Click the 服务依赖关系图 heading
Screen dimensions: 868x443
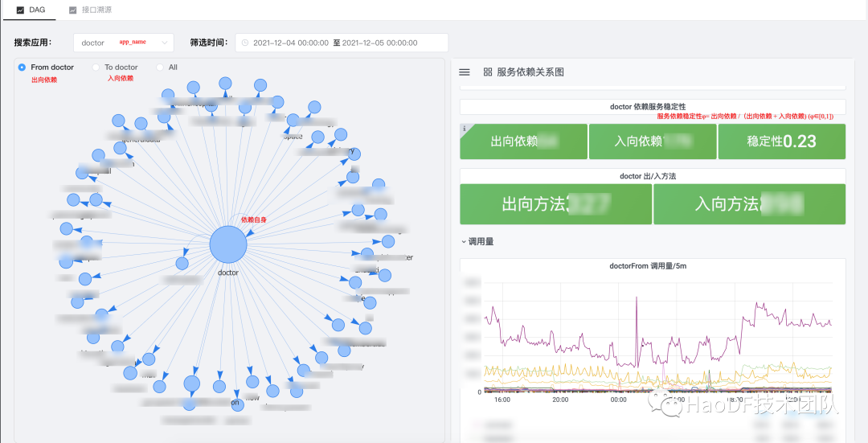[530, 72]
